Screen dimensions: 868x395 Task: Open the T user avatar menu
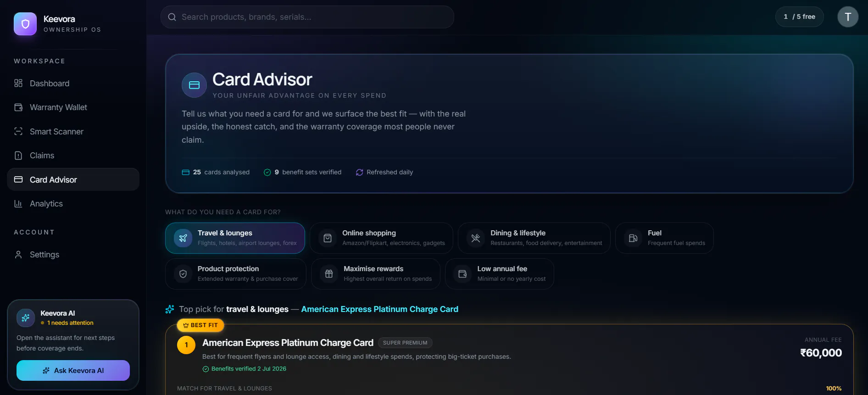[x=848, y=17]
